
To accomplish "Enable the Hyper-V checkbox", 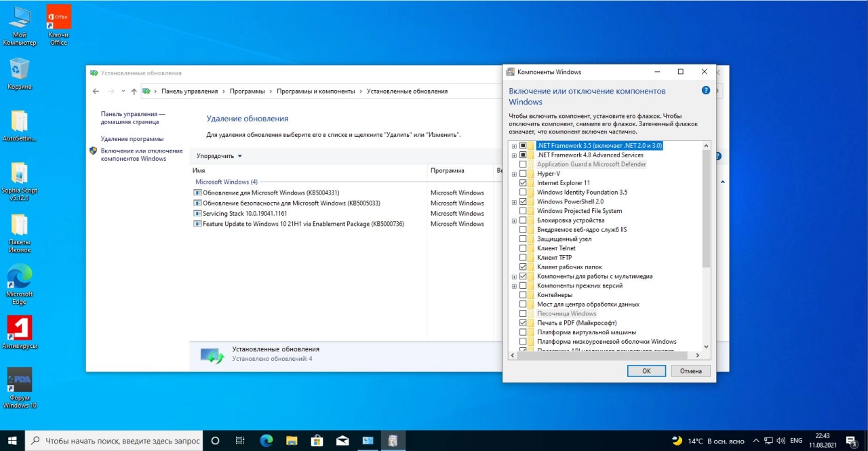I will click(x=523, y=174).
